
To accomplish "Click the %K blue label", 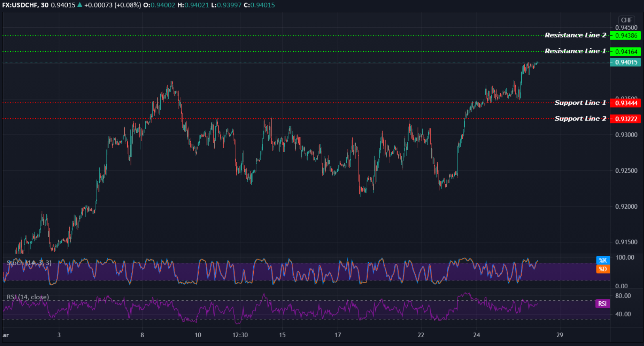I will 603,260.
